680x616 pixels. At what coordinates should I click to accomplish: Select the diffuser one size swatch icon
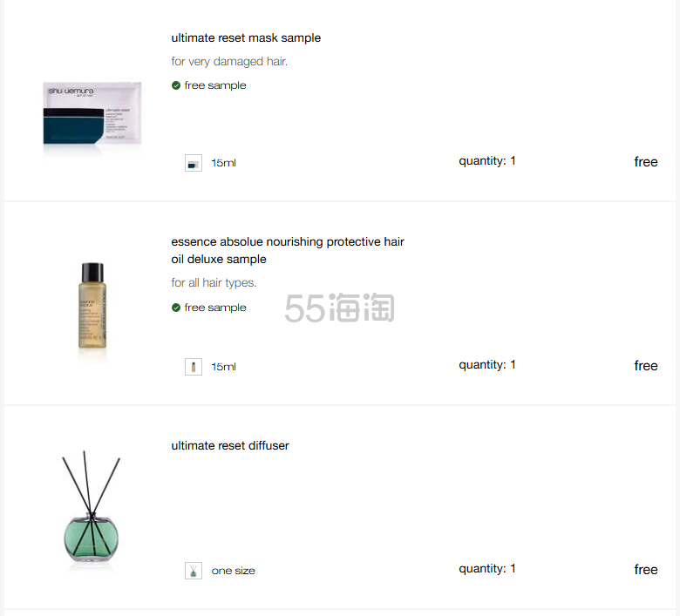[194, 571]
